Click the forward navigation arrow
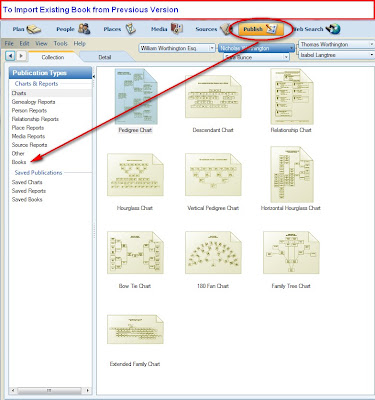375x400 pixels. pos(21,56)
